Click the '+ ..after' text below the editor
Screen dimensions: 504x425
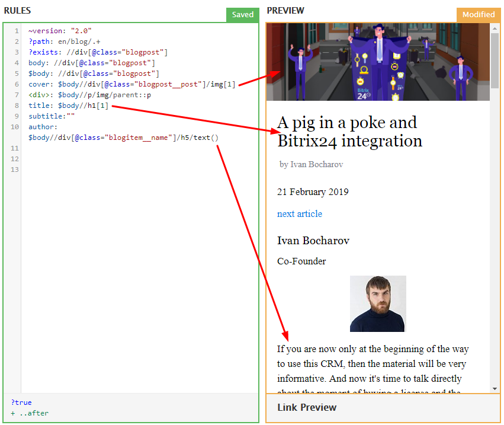[30, 413]
